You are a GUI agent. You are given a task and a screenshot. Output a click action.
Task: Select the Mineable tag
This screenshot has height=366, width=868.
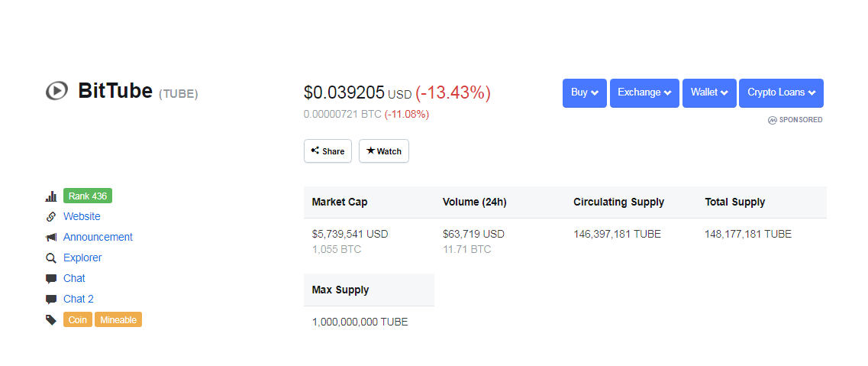118,320
